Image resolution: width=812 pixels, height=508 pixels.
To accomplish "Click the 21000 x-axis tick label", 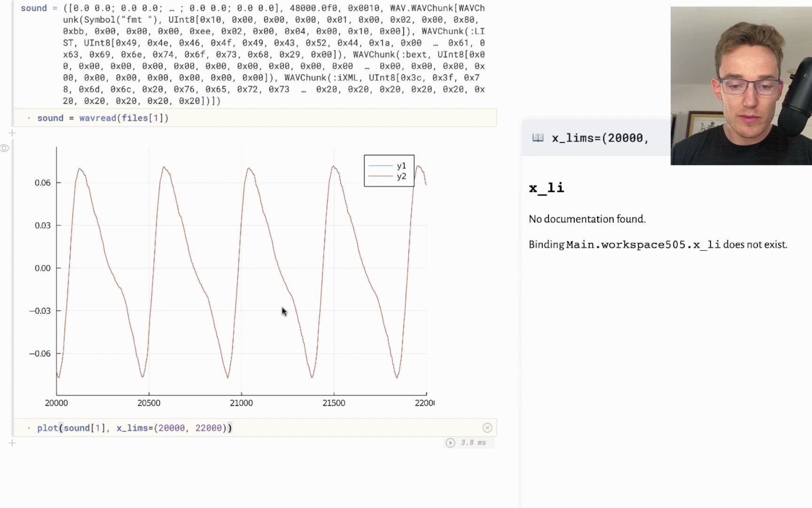I will (241, 403).
